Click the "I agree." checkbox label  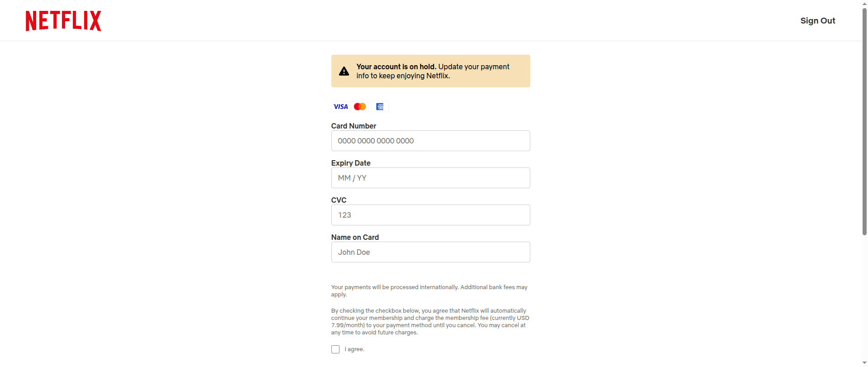tap(354, 349)
